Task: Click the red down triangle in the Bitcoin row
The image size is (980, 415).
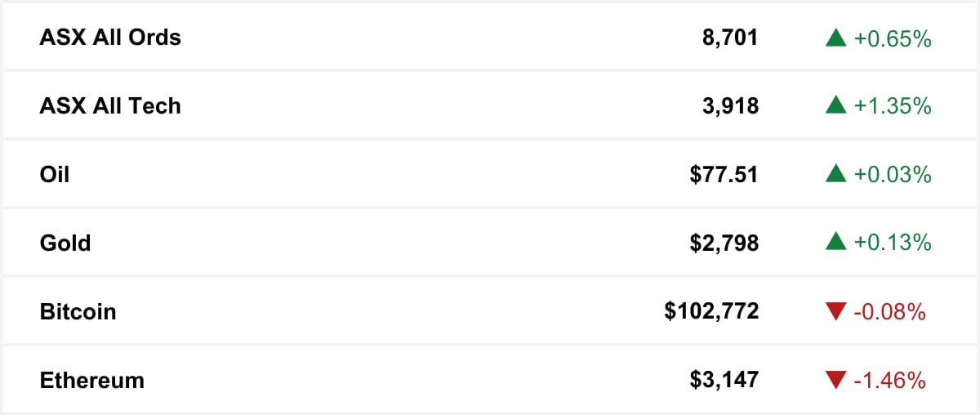Action: (835, 312)
